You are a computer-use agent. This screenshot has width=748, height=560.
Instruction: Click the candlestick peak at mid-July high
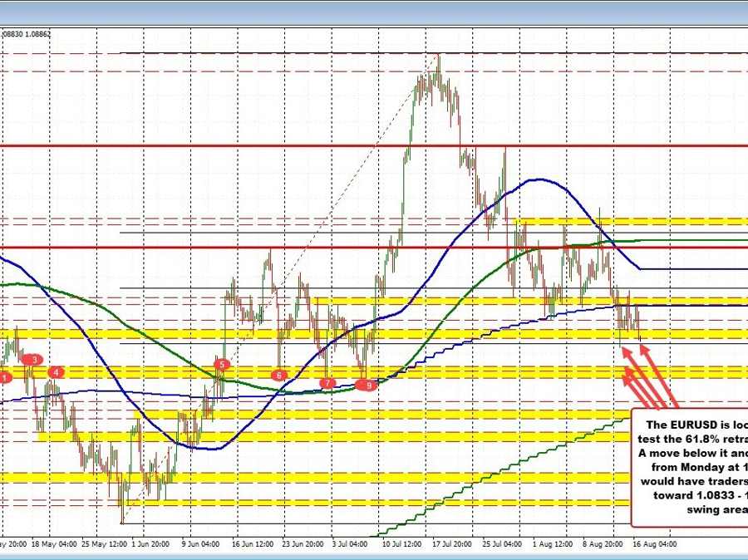[x=438, y=56]
